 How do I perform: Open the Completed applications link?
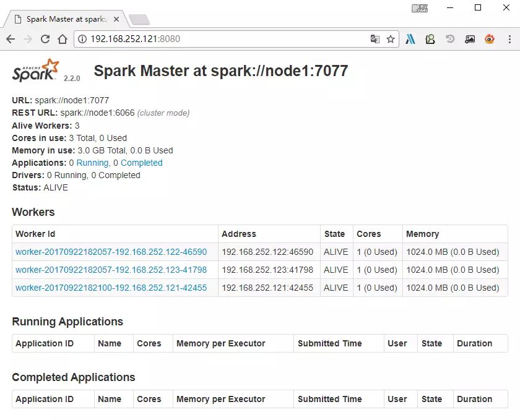click(x=142, y=163)
